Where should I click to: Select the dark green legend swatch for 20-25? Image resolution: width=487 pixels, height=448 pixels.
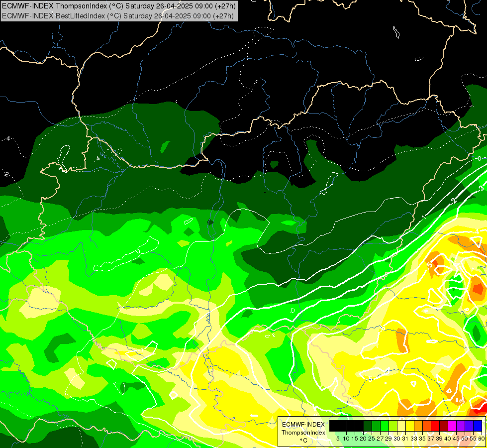368,426
